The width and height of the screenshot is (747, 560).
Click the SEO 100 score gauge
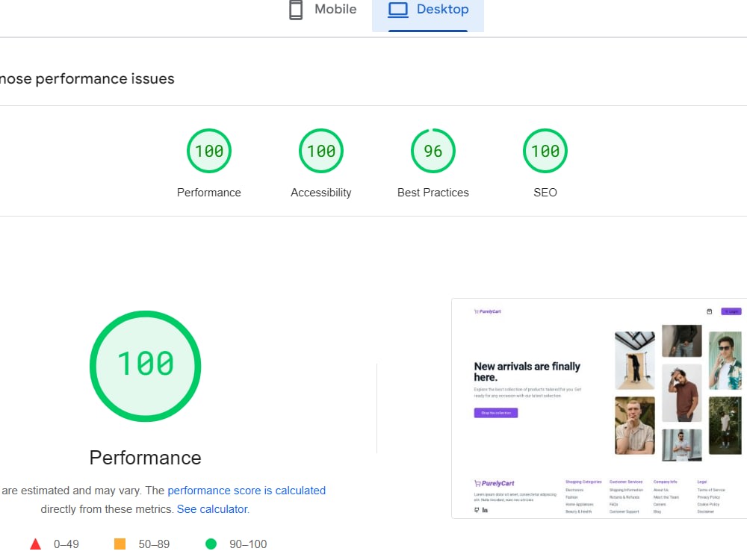[545, 150]
